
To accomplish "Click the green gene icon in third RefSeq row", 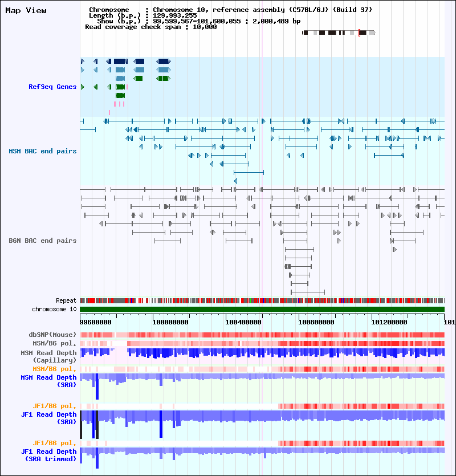I will (138, 78).
